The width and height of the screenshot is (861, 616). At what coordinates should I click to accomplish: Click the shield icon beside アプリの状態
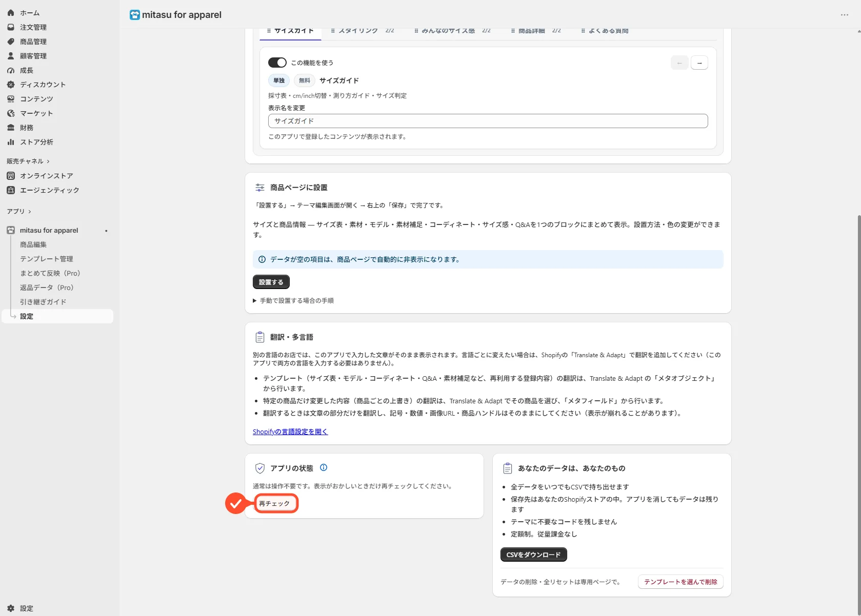[x=260, y=468]
